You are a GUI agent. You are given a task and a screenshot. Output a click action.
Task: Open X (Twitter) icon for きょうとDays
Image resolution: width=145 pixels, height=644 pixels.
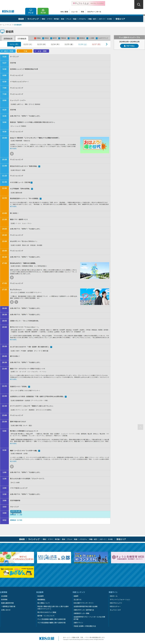16,302
